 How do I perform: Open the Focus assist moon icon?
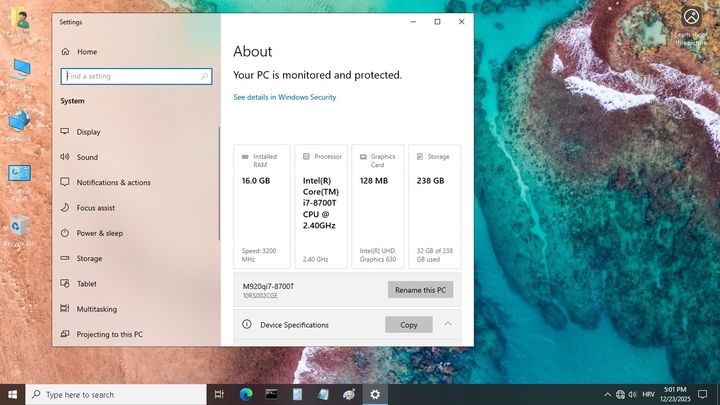(x=65, y=208)
